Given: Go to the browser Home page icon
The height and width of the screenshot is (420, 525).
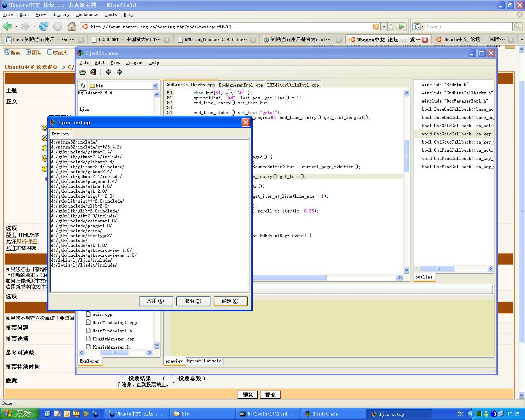Looking at the screenshot, I should click(72, 27).
